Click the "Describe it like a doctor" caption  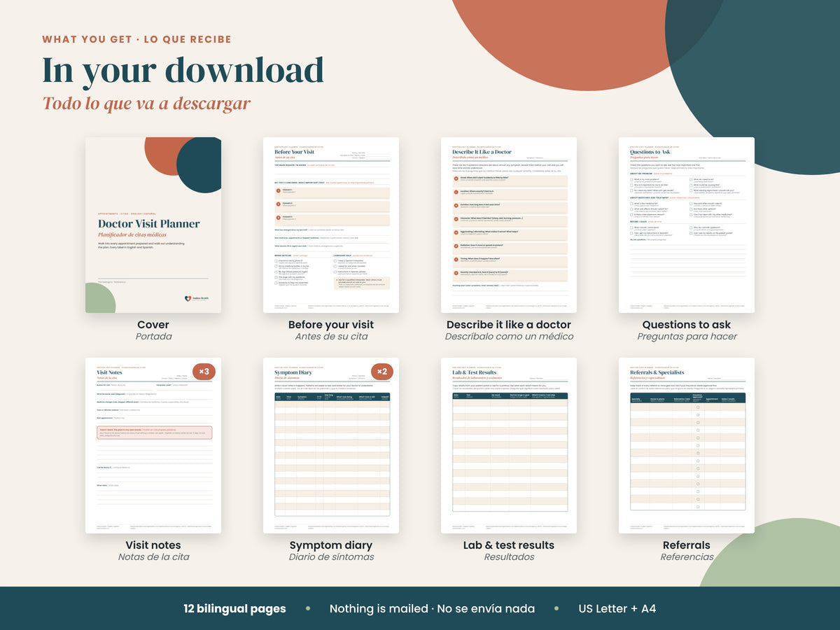click(509, 325)
